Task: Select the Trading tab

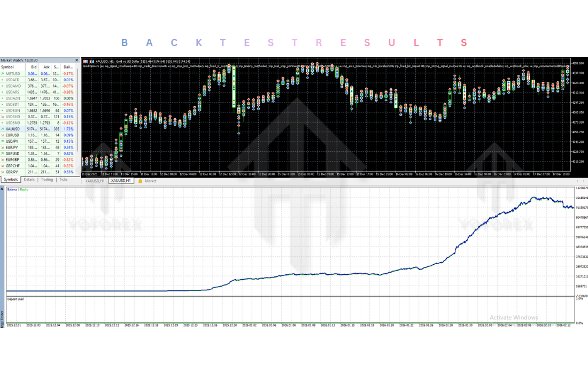Action: [47, 180]
